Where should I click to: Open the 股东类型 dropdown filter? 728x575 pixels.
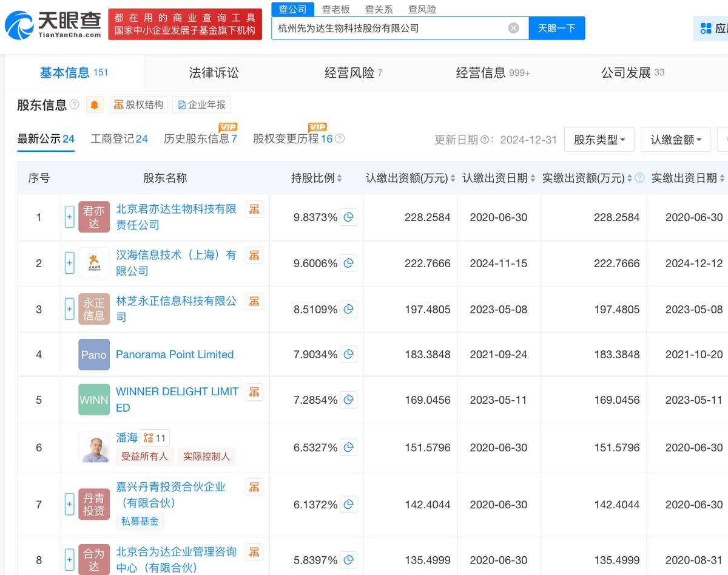(599, 140)
